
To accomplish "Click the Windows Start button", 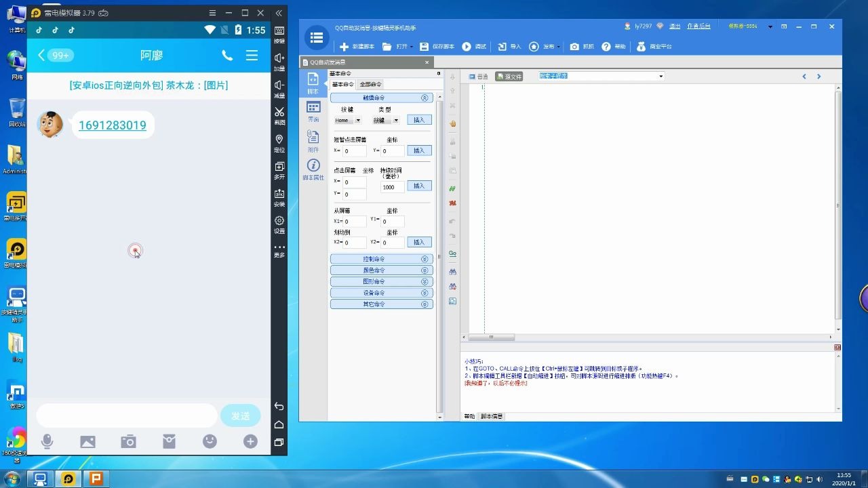I will click(12, 479).
